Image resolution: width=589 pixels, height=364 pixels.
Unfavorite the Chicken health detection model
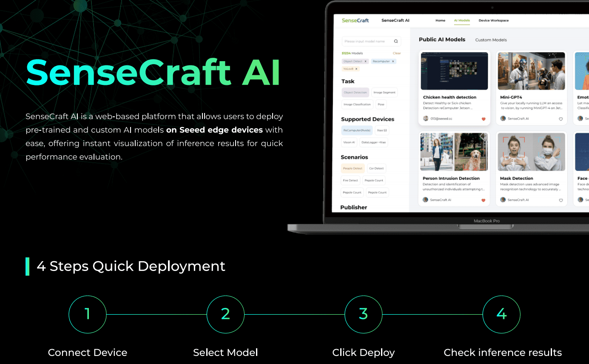point(484,119)
